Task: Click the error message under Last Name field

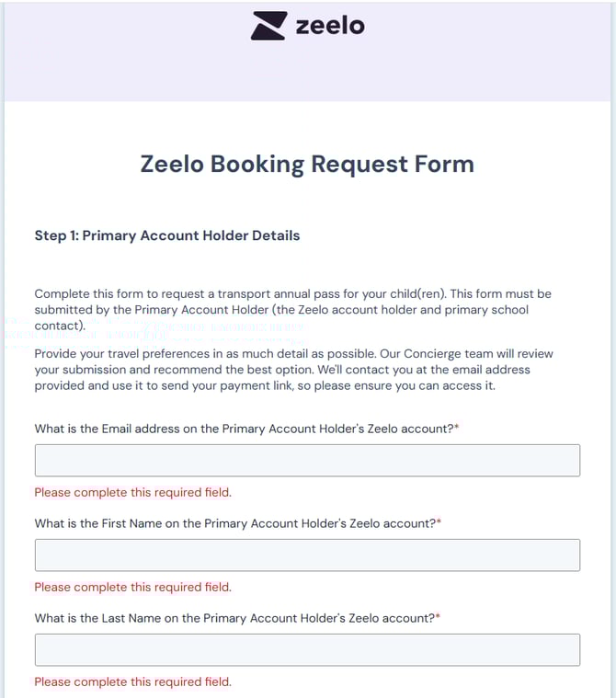Action: [133, 682]
